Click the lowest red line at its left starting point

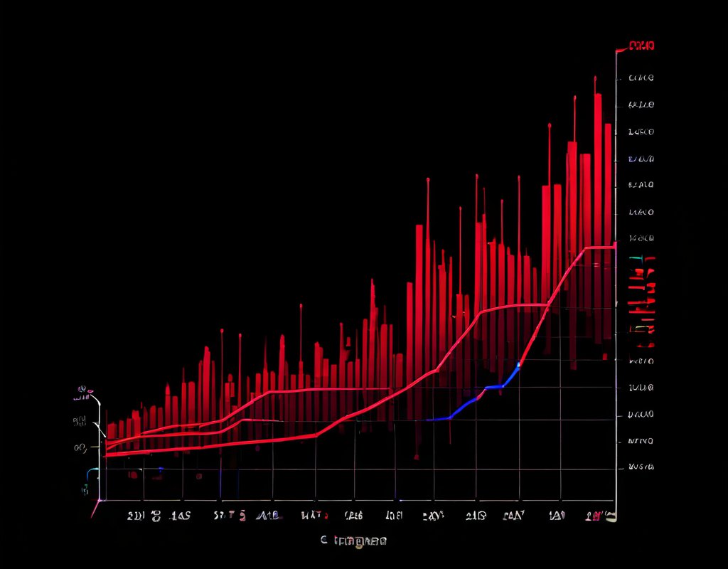107,455
